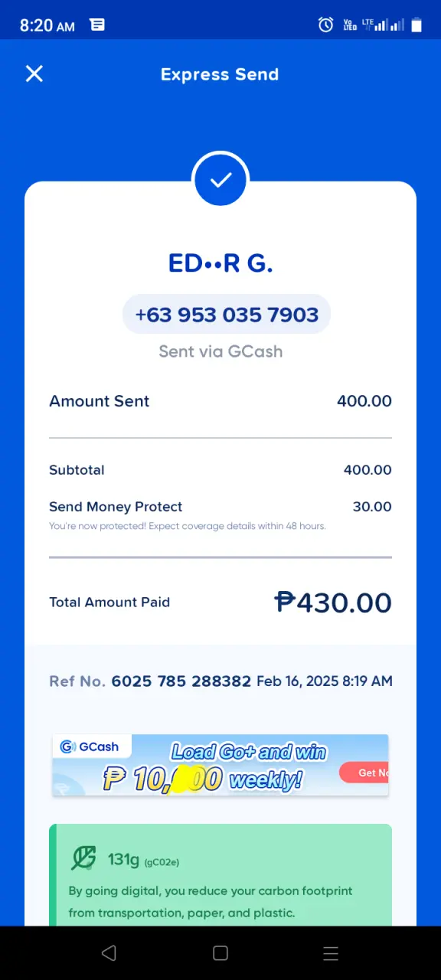
Task: Tap the blue checkmark success icon
Action: [220, 179]
